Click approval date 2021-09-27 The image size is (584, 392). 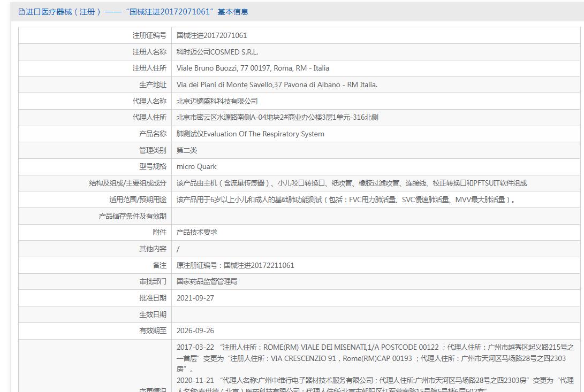click(195, 298)
